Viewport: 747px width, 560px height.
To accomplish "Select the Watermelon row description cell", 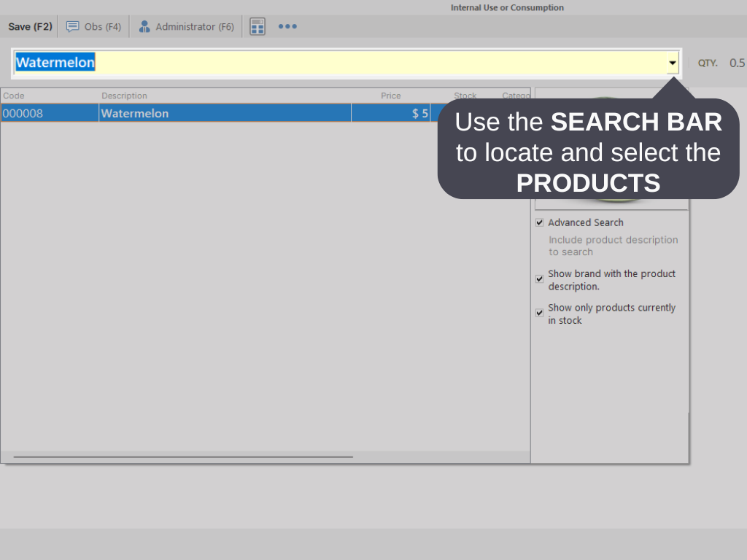I will [225, 113].
